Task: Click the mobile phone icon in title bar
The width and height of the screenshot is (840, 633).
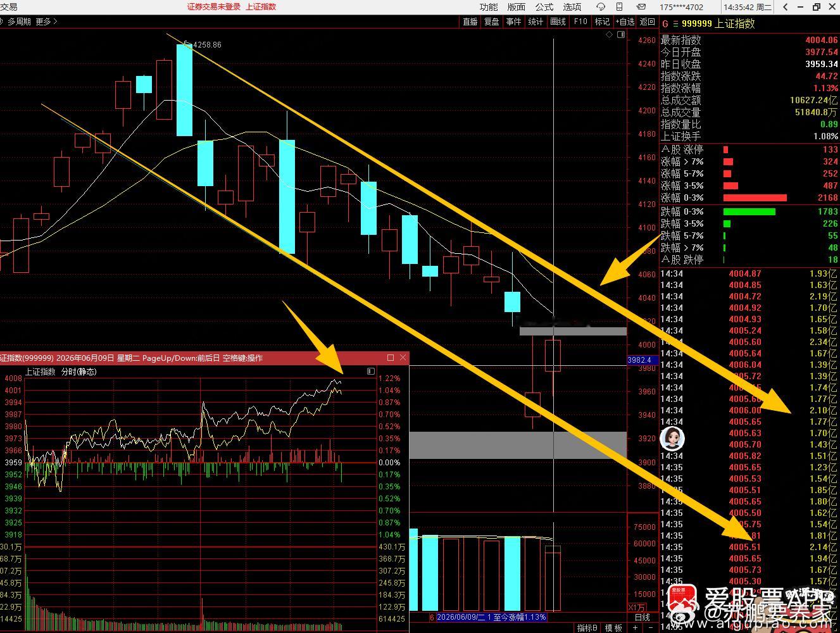Action: tap(619, 7)
